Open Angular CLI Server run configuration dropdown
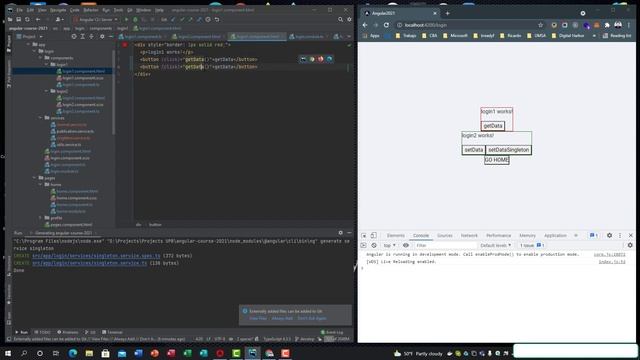This screenshot has height=360, width=640. [96, 19]
